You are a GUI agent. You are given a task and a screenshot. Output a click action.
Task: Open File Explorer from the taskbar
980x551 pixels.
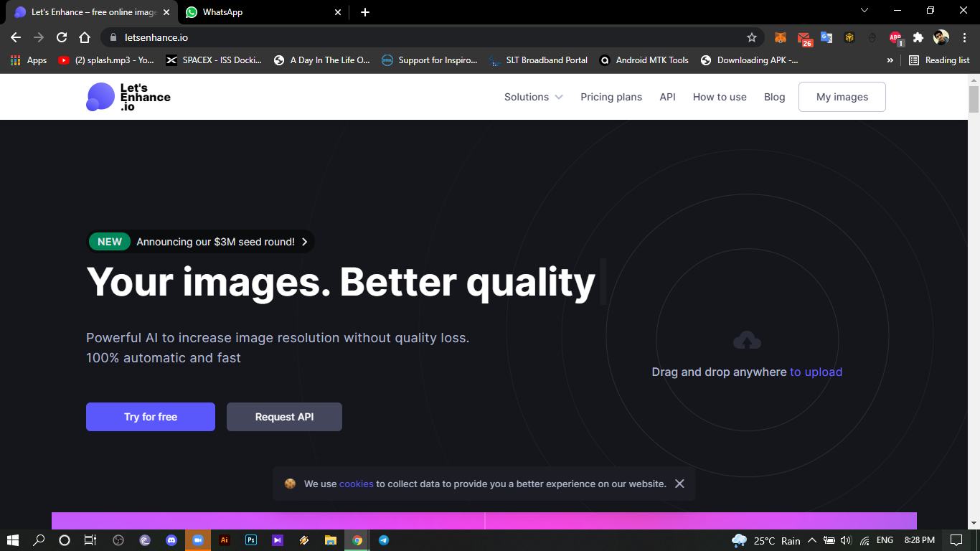(331, 540)
